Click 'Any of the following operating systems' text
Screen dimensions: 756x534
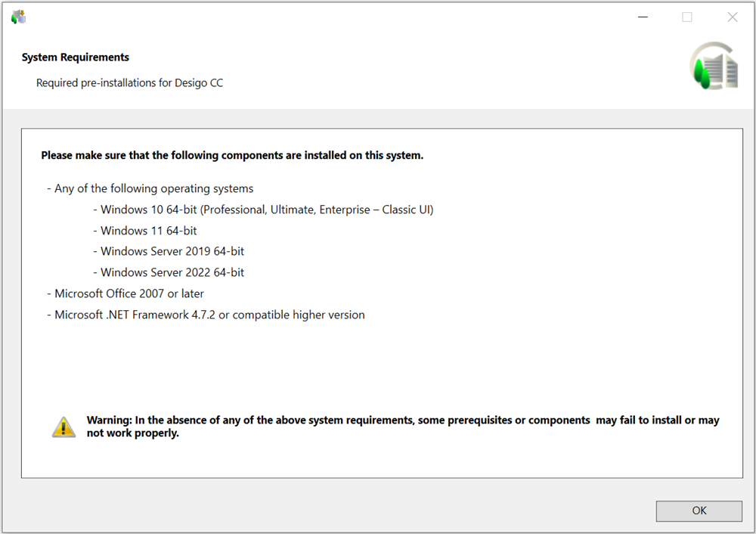point(153,188)
